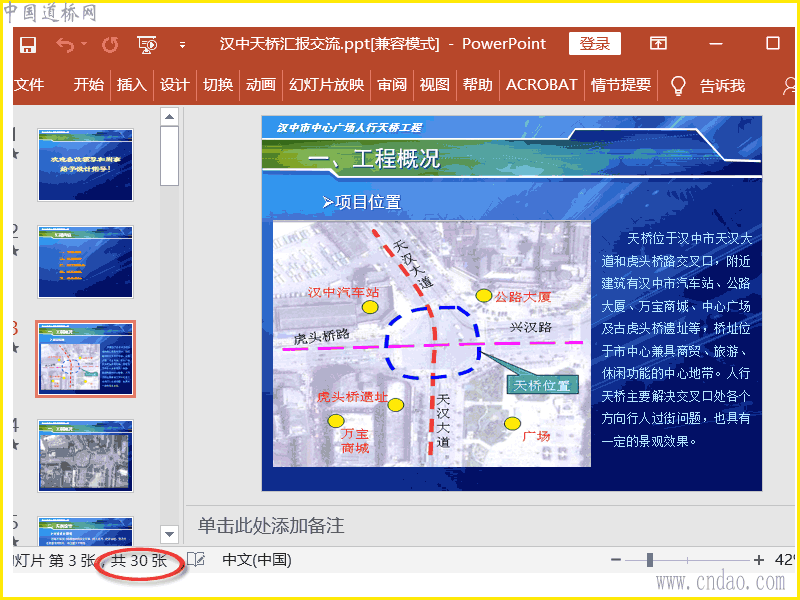Switch to the 切换 tab

(218, 85)
